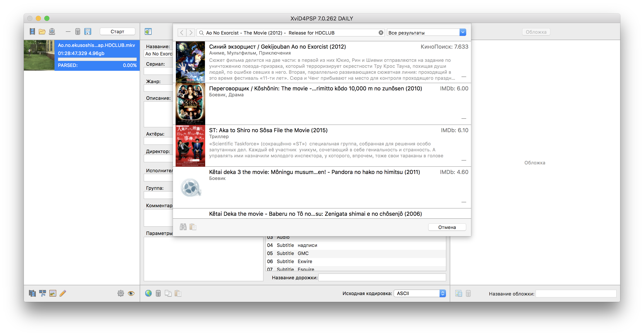Click the webcam capture icon
Image resolution: width=644 pixels, height=336 pixels.
pos(52,32)
